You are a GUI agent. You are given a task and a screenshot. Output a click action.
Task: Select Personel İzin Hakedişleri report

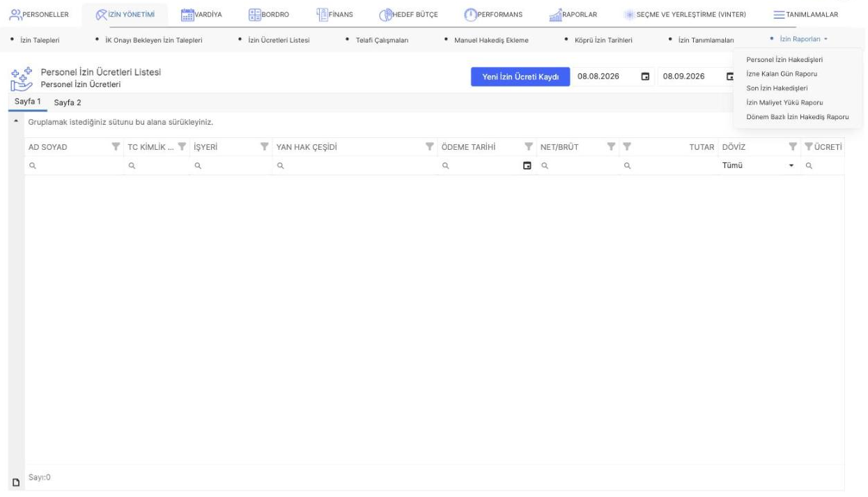pyautogui.click(x=784, y=59)
